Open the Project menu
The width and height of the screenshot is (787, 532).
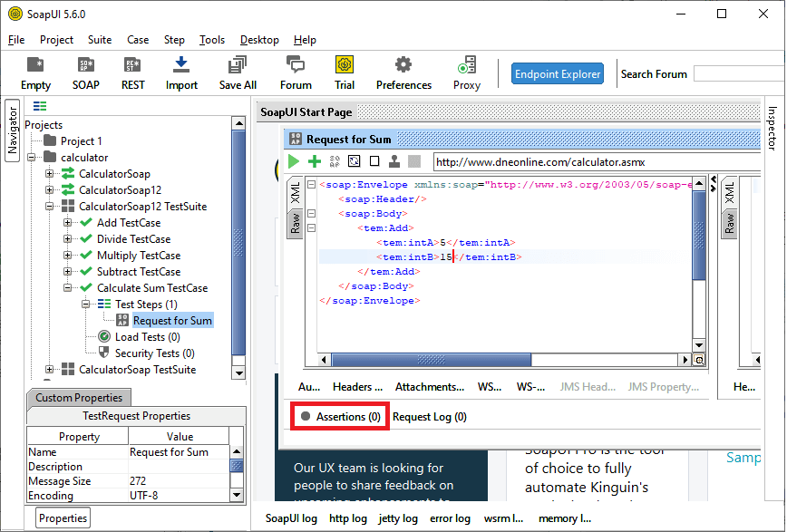click(x=56, y=40)
